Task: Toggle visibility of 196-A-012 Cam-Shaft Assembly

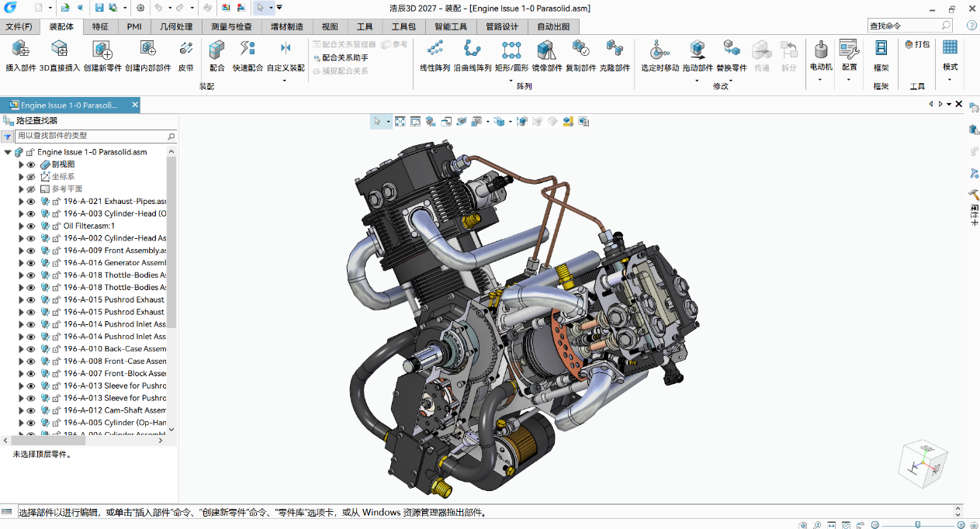Action: click(x=32, y=410)
